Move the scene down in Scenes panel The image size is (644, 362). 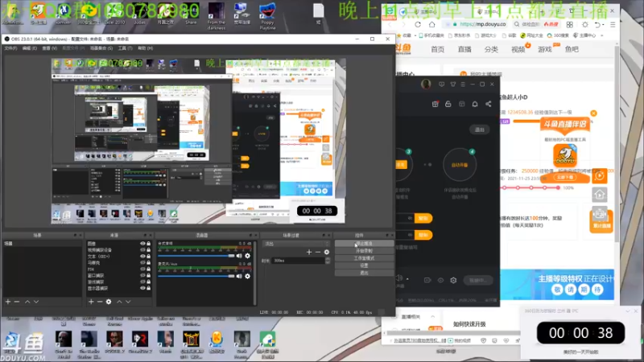(x=36, y=302)
